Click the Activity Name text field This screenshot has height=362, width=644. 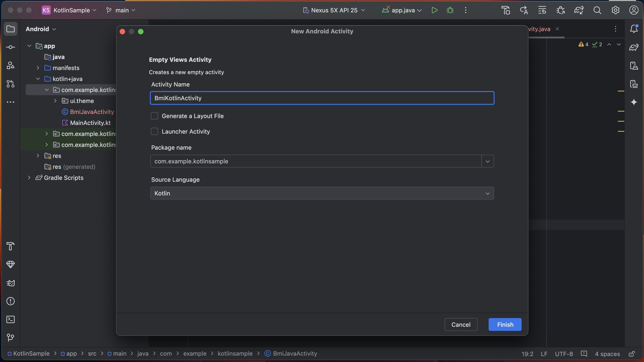tap(322, 98)
